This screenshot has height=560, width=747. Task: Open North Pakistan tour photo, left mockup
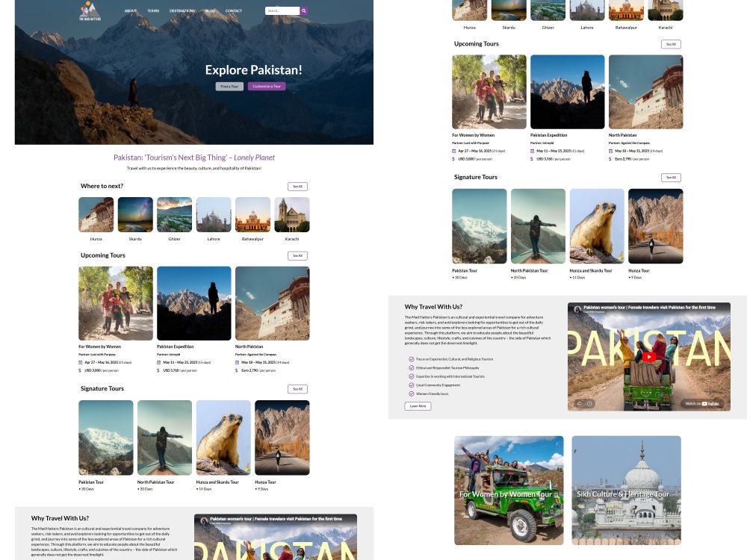coord(273,303)
